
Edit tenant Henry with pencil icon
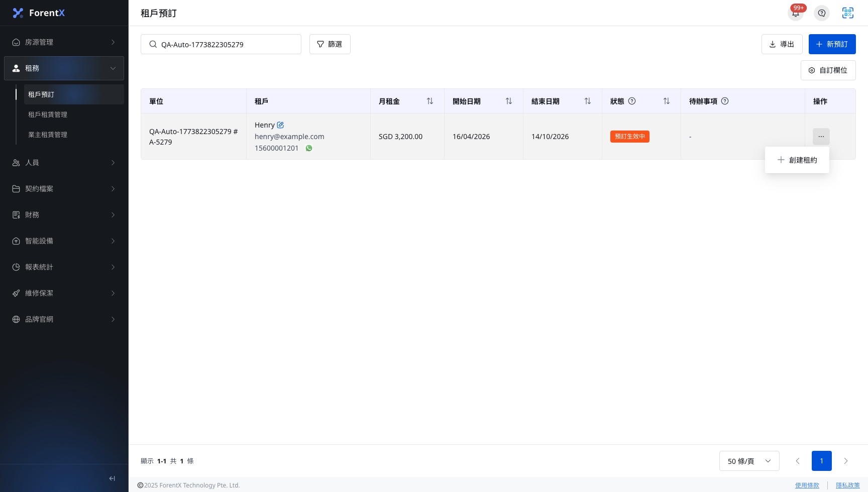pyautogui.click(x=280, y=125)
